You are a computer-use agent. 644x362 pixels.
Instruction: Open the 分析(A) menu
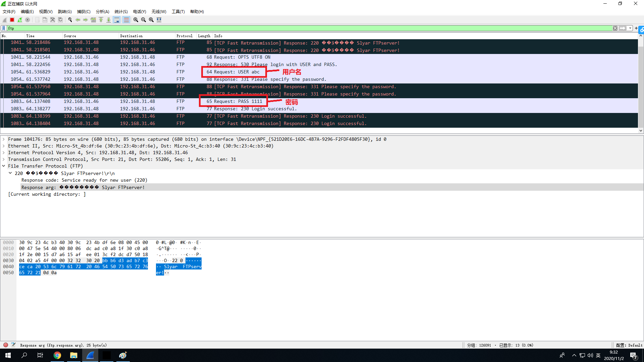[102, 11]
